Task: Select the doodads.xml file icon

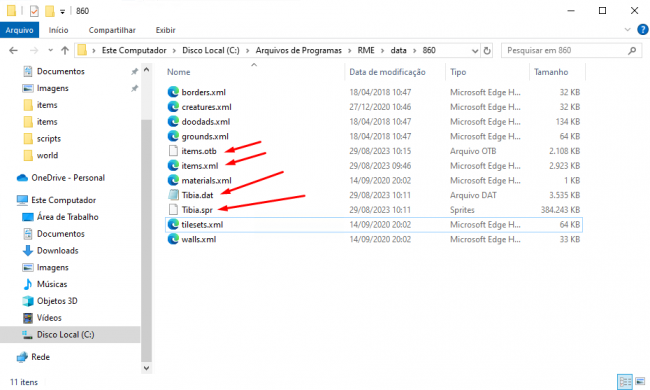Action: click(173, 121)
